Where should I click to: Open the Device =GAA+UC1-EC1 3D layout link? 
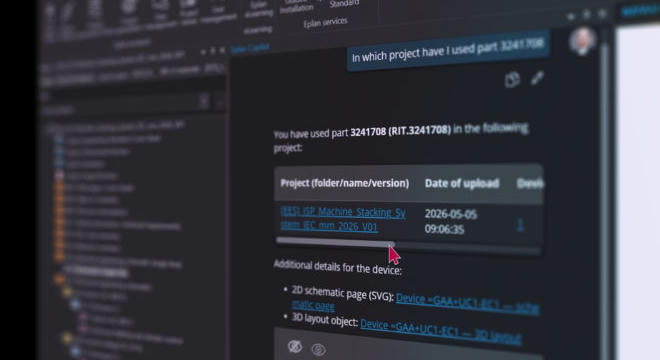pos(441,331)
